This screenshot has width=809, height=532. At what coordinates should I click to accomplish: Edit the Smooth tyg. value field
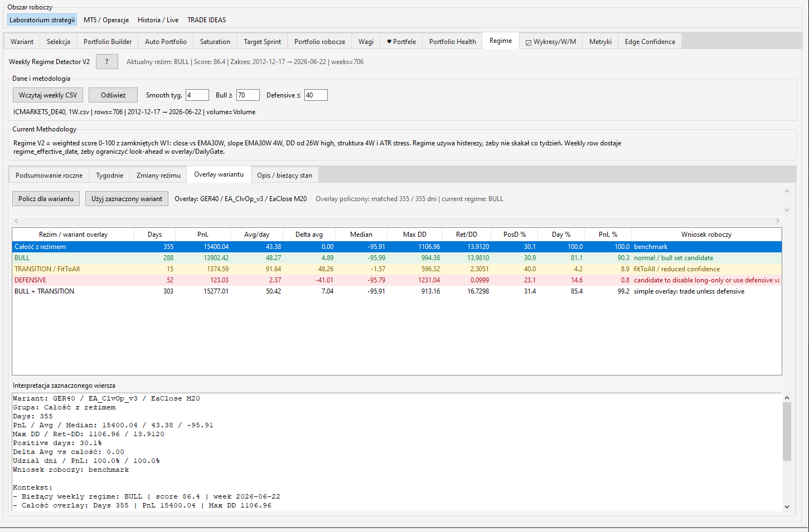pos(197,95)
